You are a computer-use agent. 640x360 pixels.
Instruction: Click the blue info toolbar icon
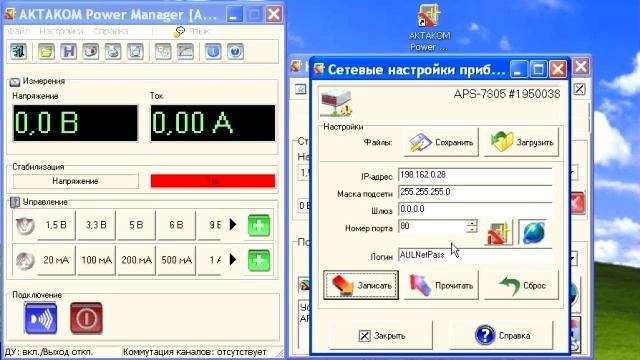[213, 51]
